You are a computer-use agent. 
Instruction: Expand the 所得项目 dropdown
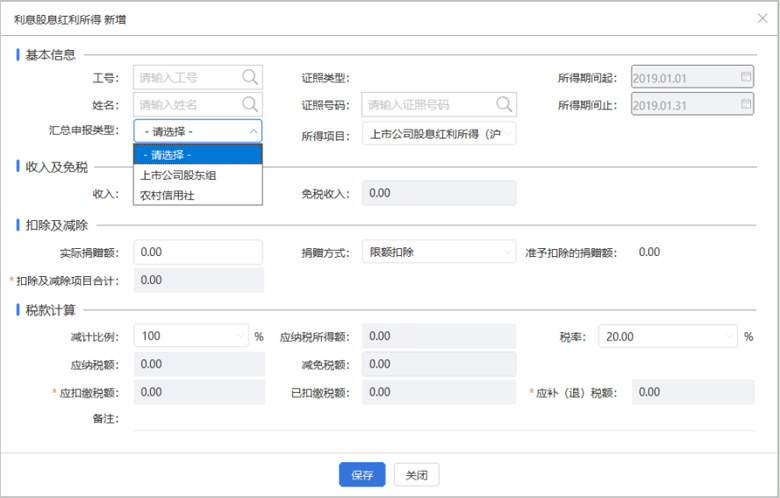tap(508, 133)
